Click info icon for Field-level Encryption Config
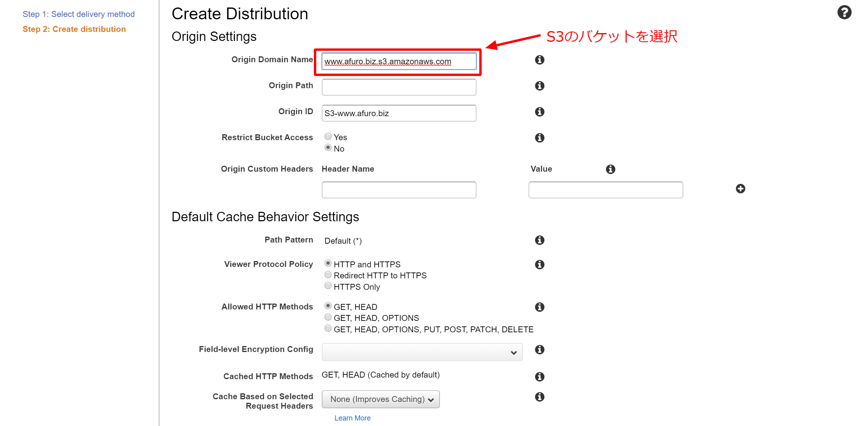This screenshot has height=426, width=868. click(x=540, y=350)
